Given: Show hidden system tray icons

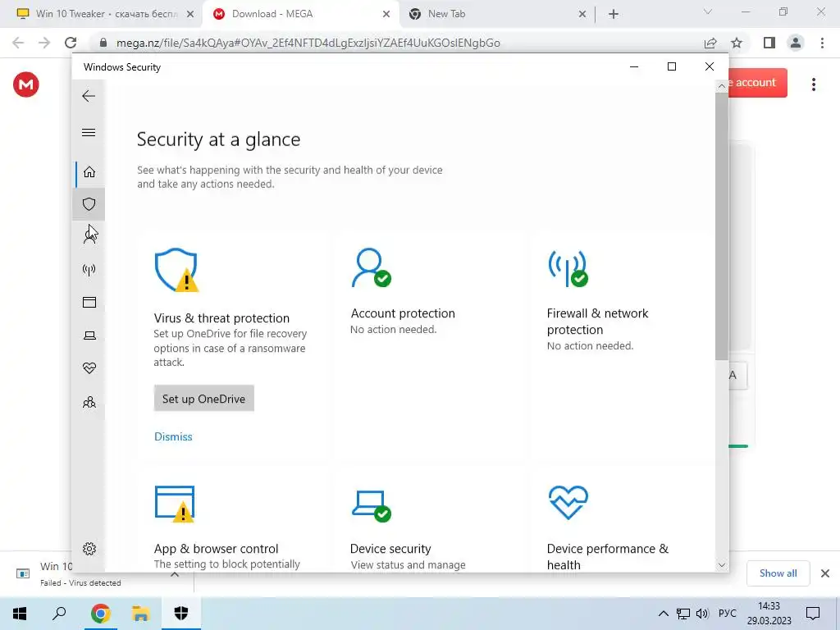Looking at the screenshot, I should coord(663,614).
